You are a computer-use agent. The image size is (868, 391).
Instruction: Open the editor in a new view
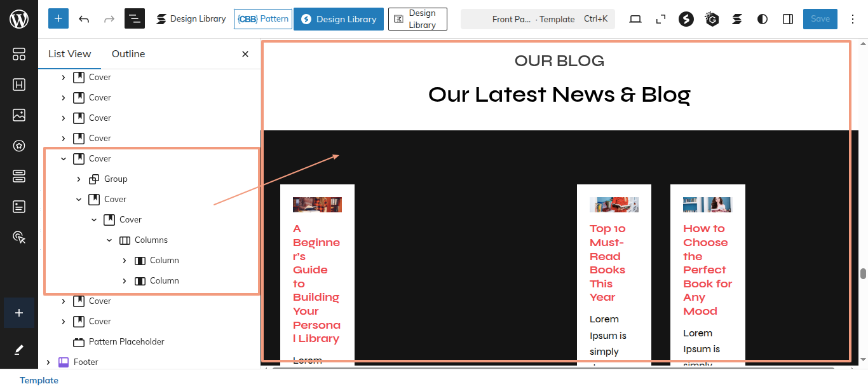661,19
